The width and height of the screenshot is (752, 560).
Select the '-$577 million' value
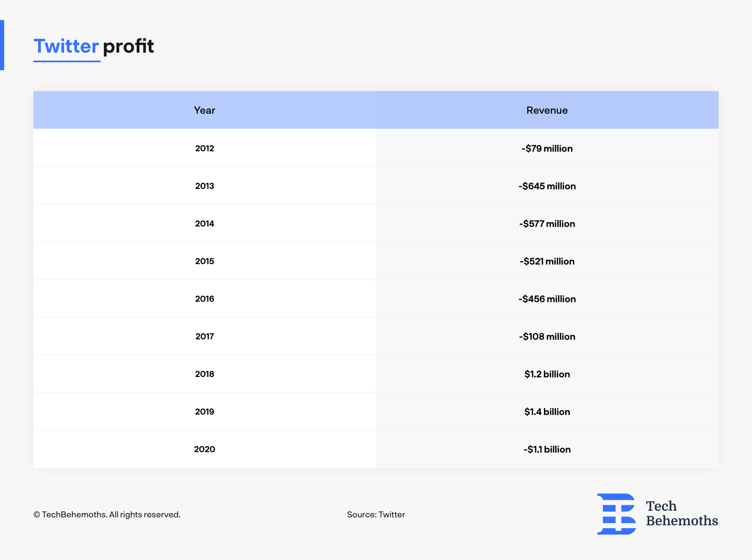pos(547,224)
